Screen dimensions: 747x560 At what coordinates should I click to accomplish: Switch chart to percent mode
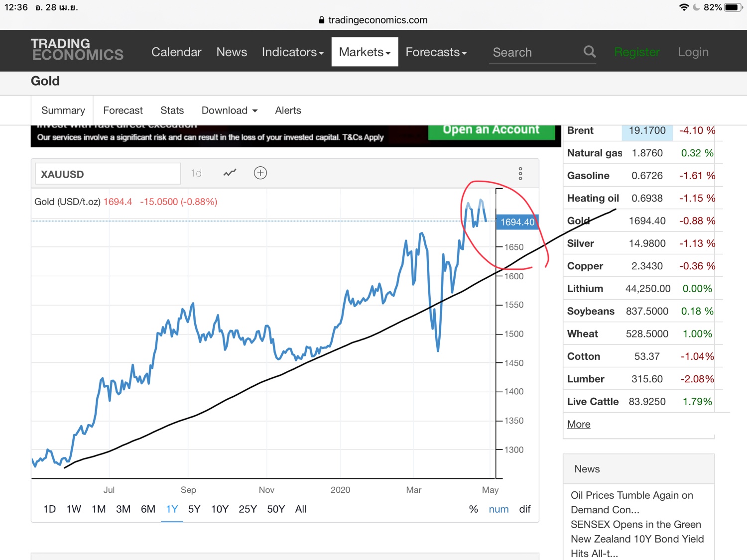pyautogui.click(x=473, y=509)
